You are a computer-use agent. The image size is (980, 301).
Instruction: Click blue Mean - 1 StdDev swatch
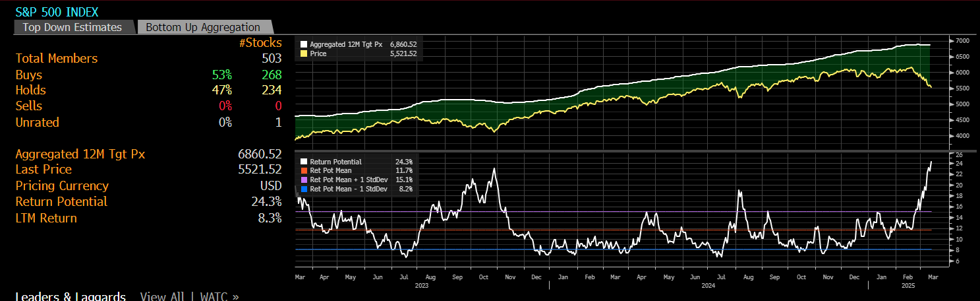(304, 189)
